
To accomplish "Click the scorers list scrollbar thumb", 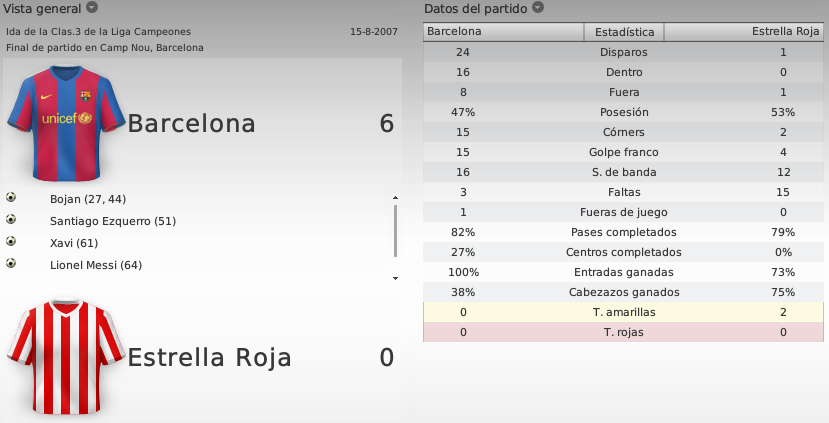I will click(x=395, y=231).
